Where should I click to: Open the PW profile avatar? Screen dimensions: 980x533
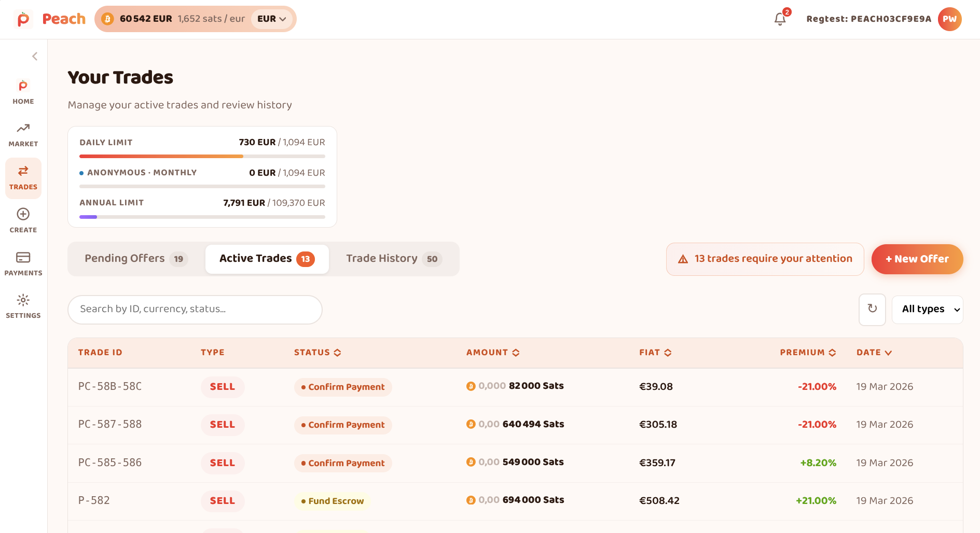point(949,19)
